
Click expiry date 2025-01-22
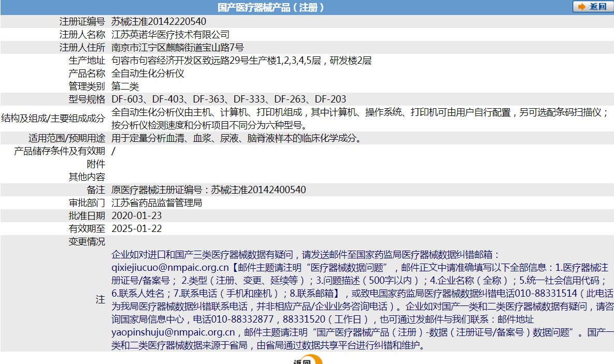click(x=137, y=228)
